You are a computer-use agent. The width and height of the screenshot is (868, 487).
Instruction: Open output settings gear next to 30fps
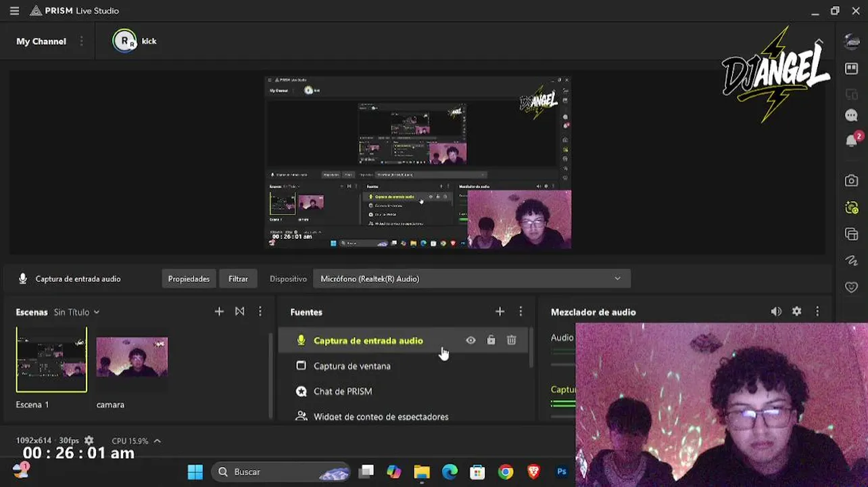pos(89,440)
